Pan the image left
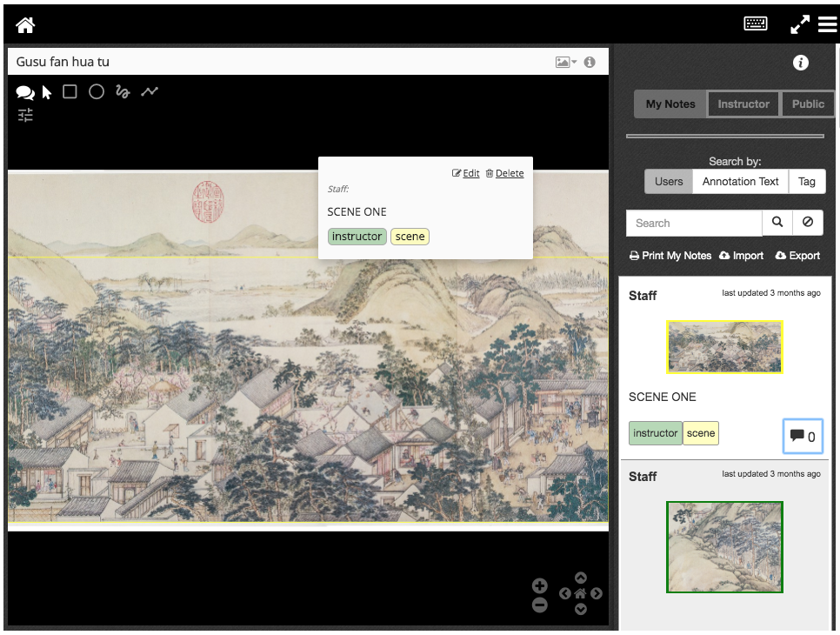This screenshot has height=635, width=840. click(564, 594)
